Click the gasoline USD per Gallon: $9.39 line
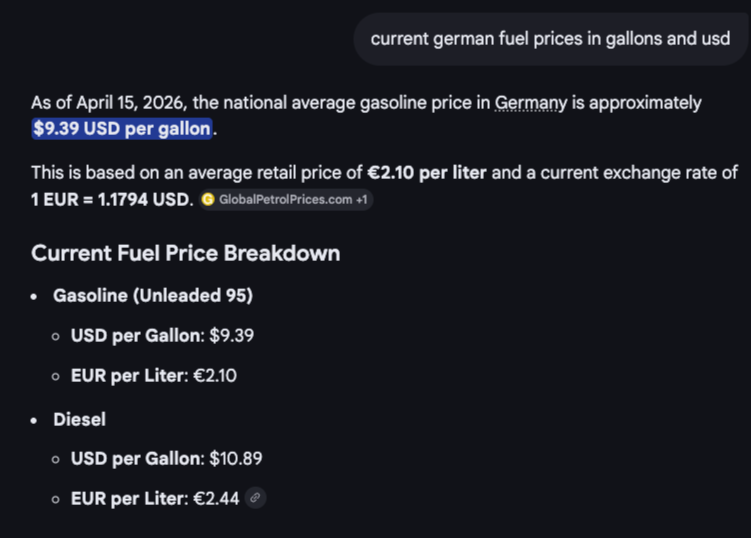Screen dimensions: 751x538 pyautogui.click(x=162, y=335)
